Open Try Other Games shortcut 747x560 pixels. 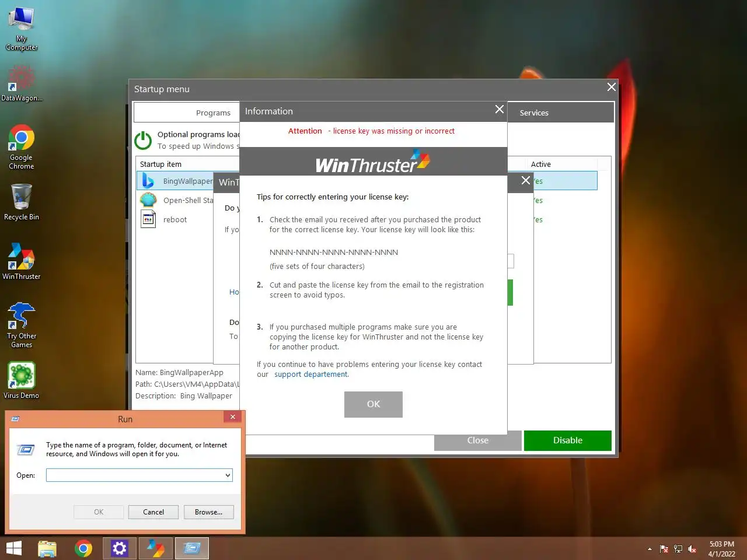[x=22, y=325]
